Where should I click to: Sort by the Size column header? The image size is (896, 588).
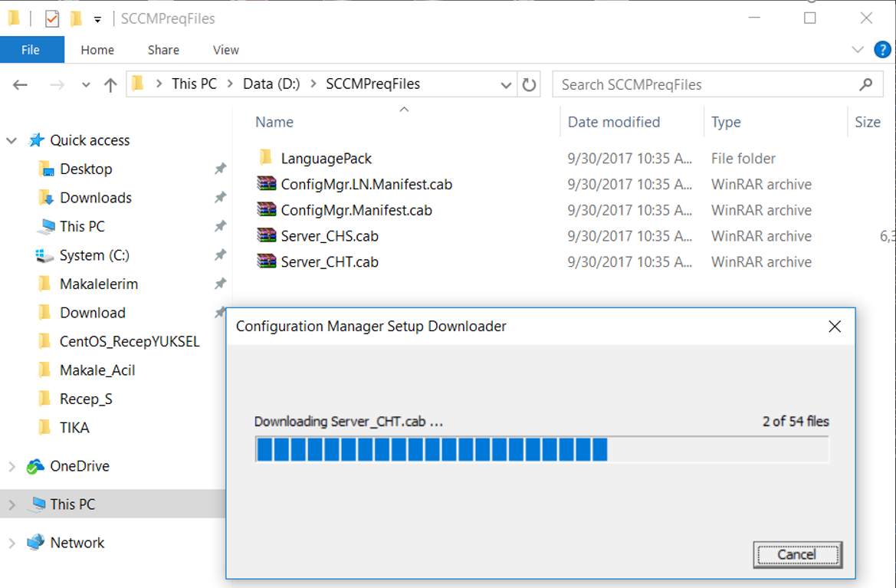pos(868,123)
